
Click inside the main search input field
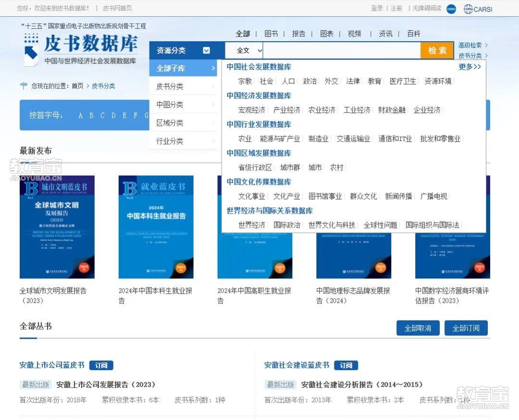point(341,50)
